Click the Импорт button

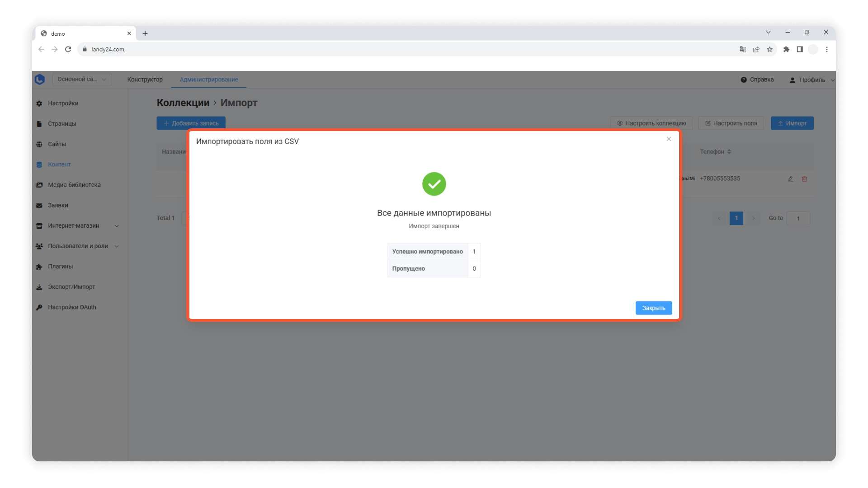pyautogui.click(x=792, y=123)
